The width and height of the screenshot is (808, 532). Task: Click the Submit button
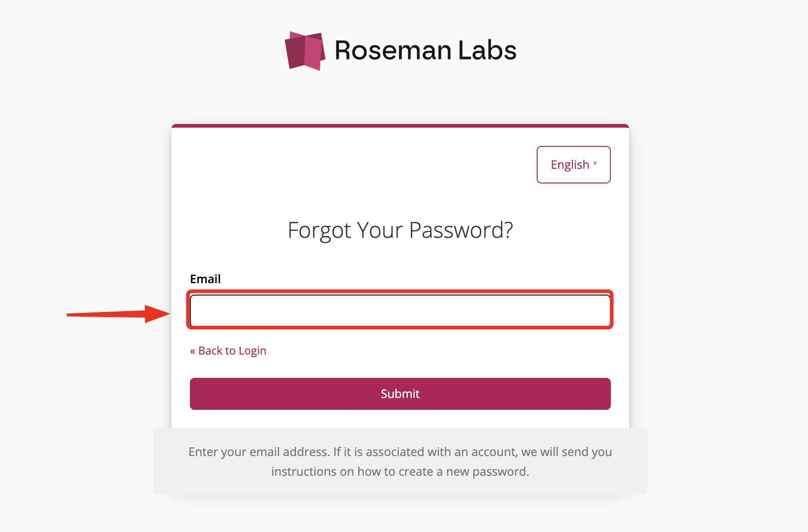click(x=400, y=394)
